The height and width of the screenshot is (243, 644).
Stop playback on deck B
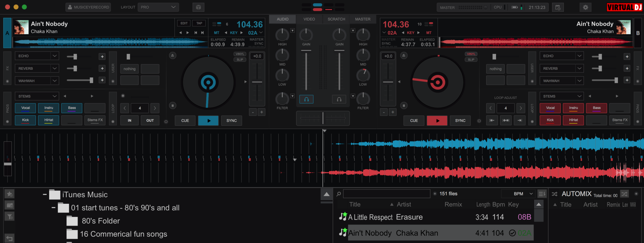(x=404, y=106)
